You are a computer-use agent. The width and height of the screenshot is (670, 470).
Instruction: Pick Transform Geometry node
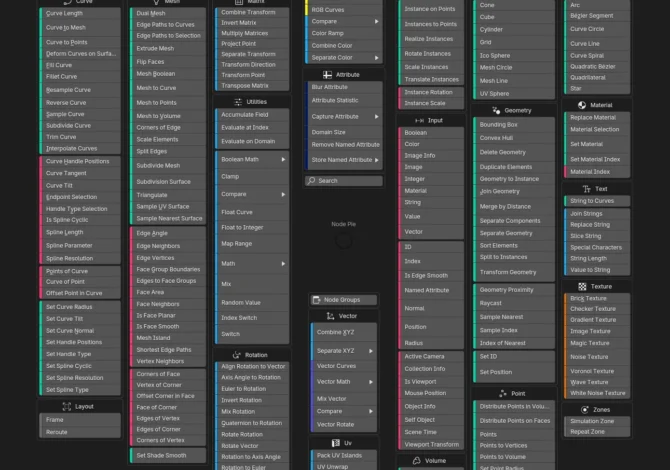[x=514, y=272]
